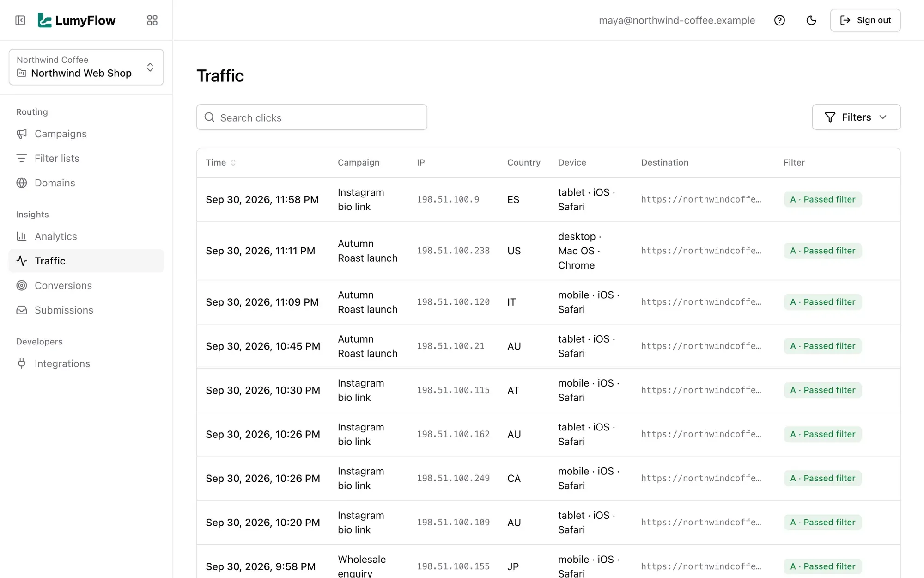Screen dimensions: 924x578
Task: Click the Wholesale enquiry campaign cell
Action: coord(362,566)
